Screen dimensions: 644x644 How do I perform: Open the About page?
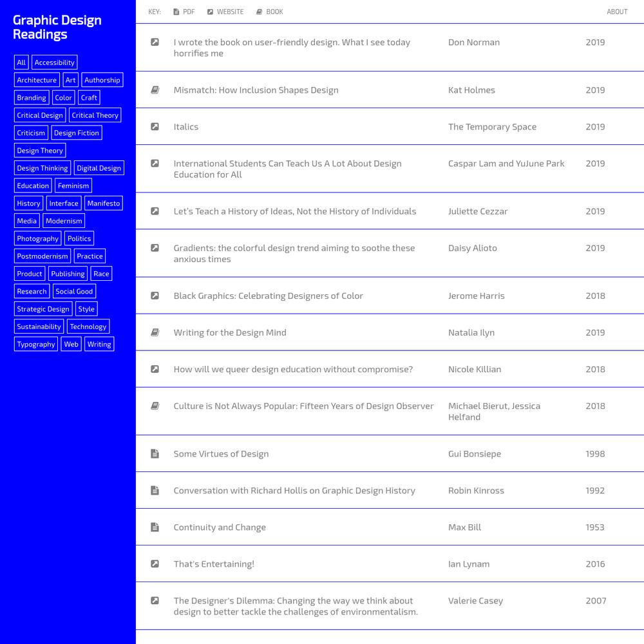616,12
